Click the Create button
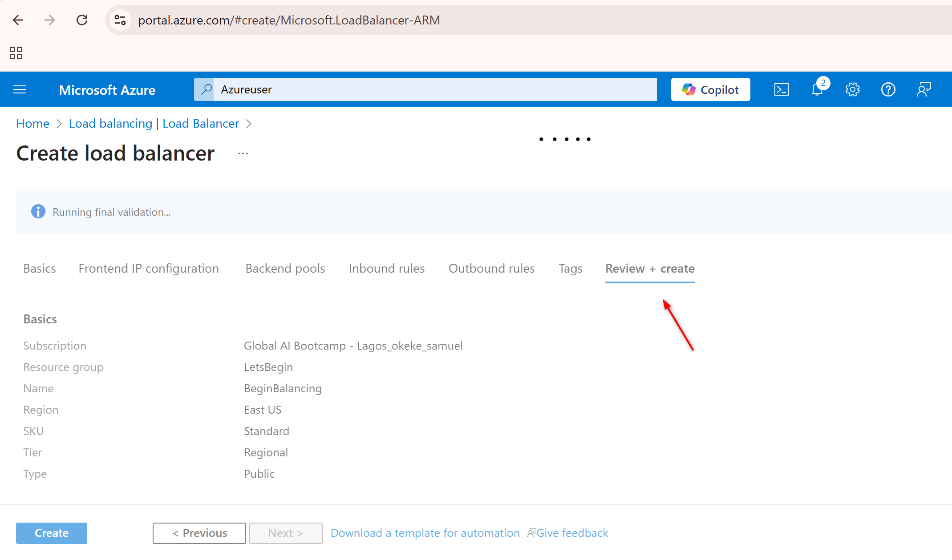This screenshot has width=952, height=560. click(52, 533)
